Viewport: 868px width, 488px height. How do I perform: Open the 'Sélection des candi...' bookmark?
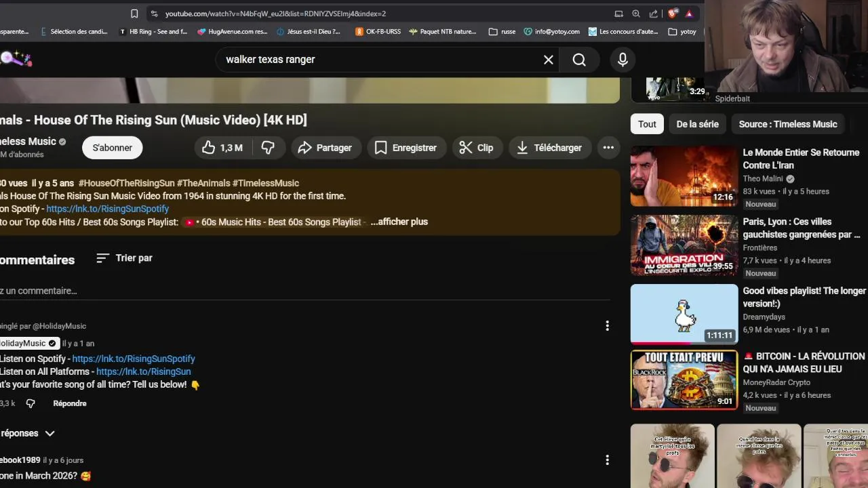pos(73,31)
